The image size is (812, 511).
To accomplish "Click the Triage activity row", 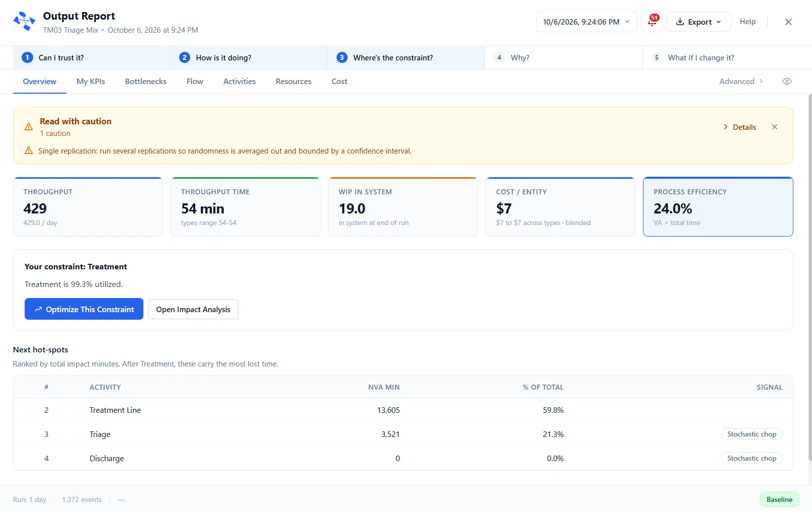I will [x=403, y=434].
